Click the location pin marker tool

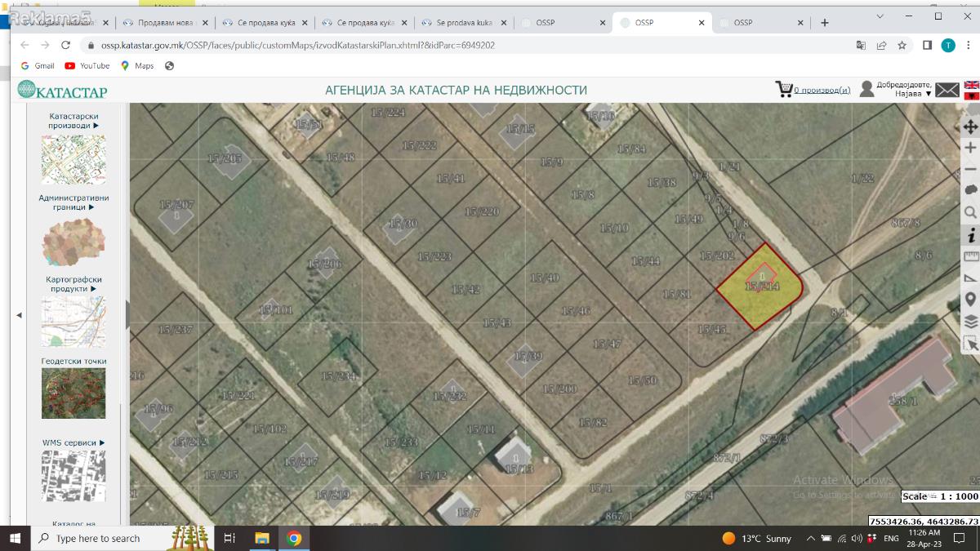tap(970, 300)
